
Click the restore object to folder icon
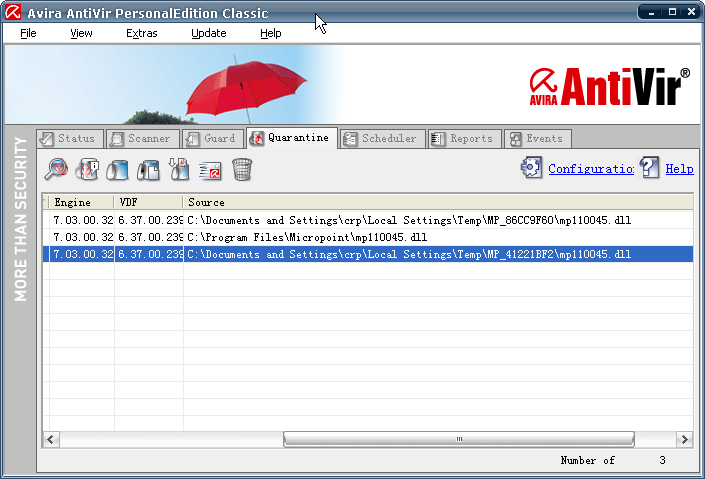[148, 170]
